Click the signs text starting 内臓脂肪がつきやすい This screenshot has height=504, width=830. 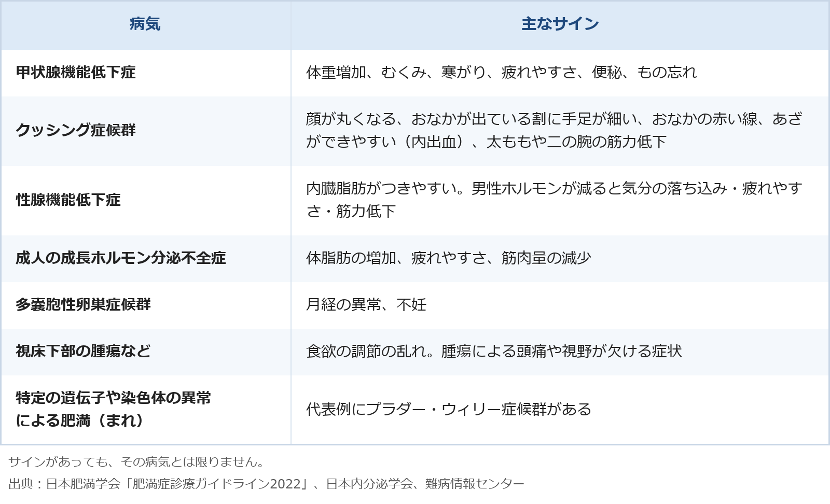click(x=554, y=200)
